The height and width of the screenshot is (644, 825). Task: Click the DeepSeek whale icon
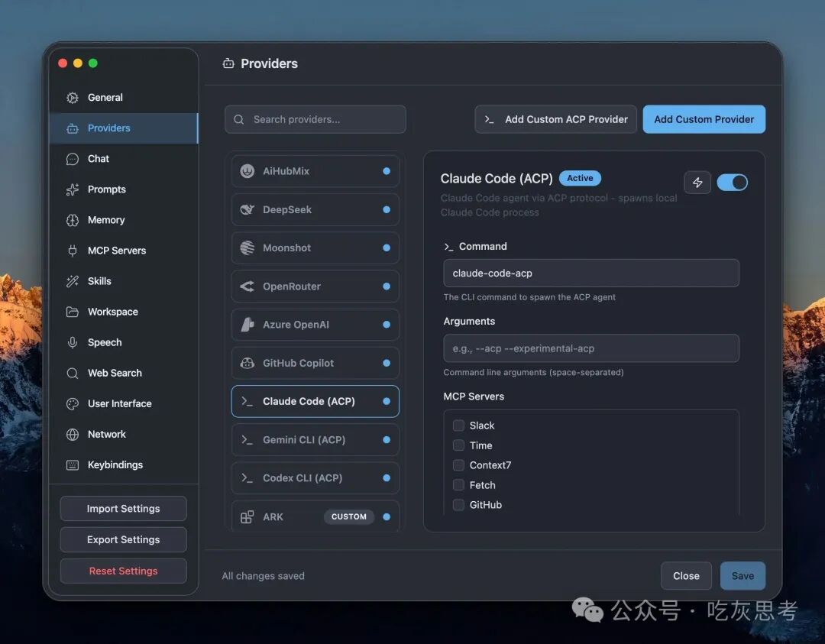pos(247,209)
